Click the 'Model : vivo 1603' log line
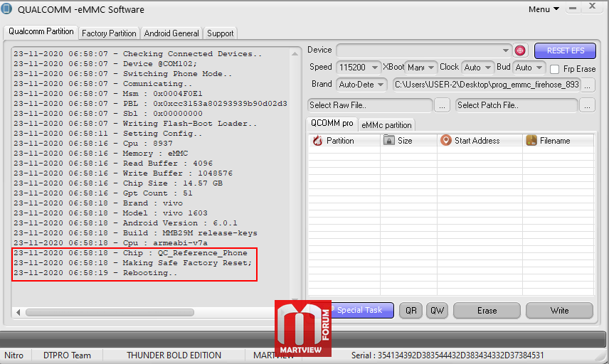Image resolution: width=609 pixels, height=364 pixels. pos(110,213)
